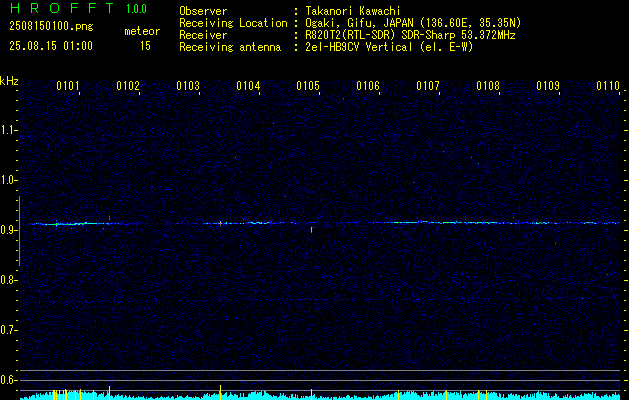The height and width of the screenshot is (400, 629).
Task: Click the Ogaki, Gifu, JAPAN location text
Action: [x=413, y=23]
